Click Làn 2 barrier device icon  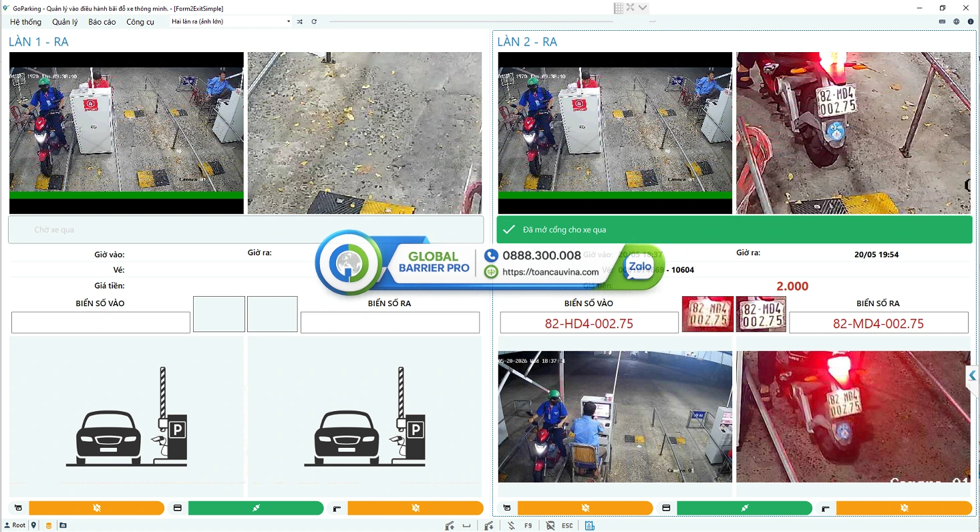[826, 509]
